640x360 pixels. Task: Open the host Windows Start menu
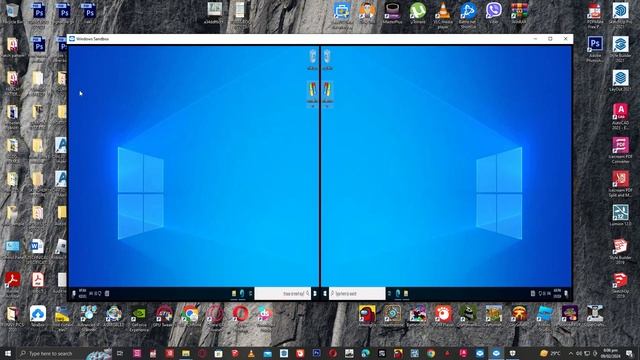pos(7,353)
